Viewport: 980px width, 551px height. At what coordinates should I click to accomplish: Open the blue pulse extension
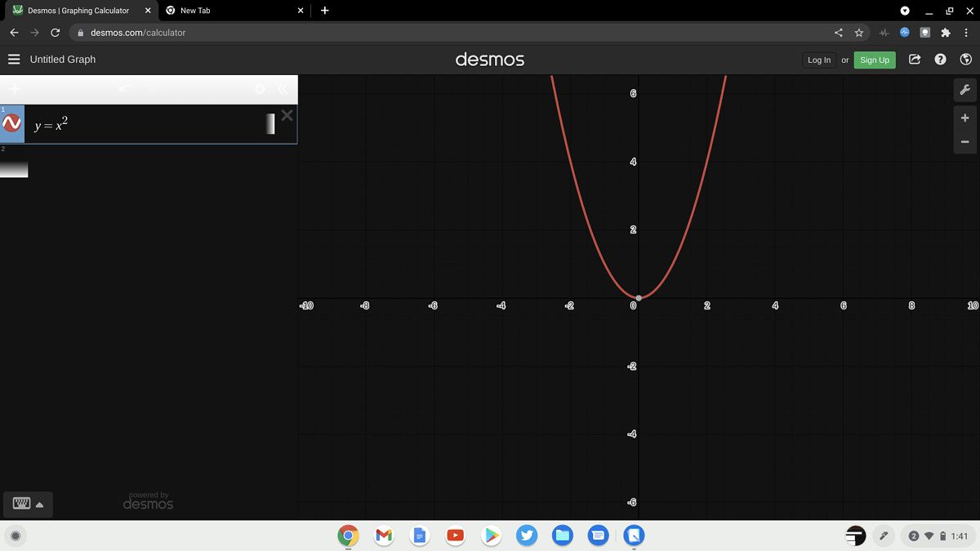point(905,33)
